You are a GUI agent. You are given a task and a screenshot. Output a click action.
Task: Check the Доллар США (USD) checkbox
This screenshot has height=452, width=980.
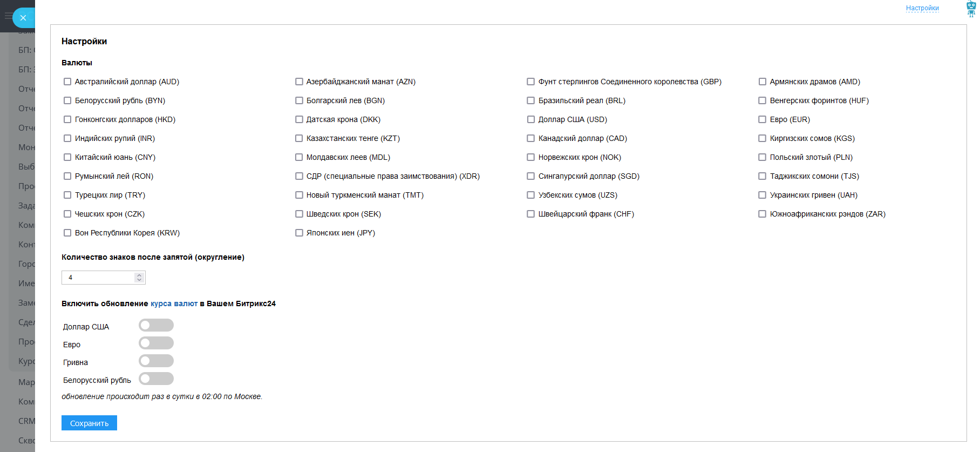[x=531, y=119]
